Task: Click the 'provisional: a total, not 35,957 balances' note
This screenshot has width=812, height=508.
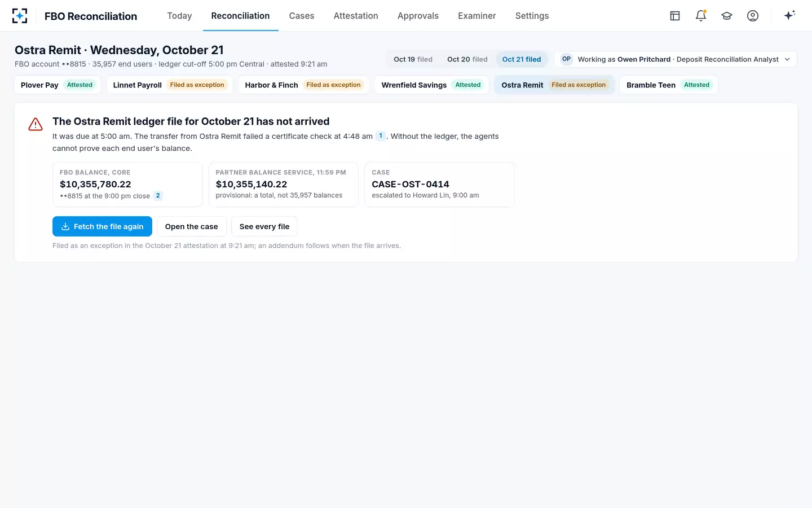Action: [x=279, y=195]
